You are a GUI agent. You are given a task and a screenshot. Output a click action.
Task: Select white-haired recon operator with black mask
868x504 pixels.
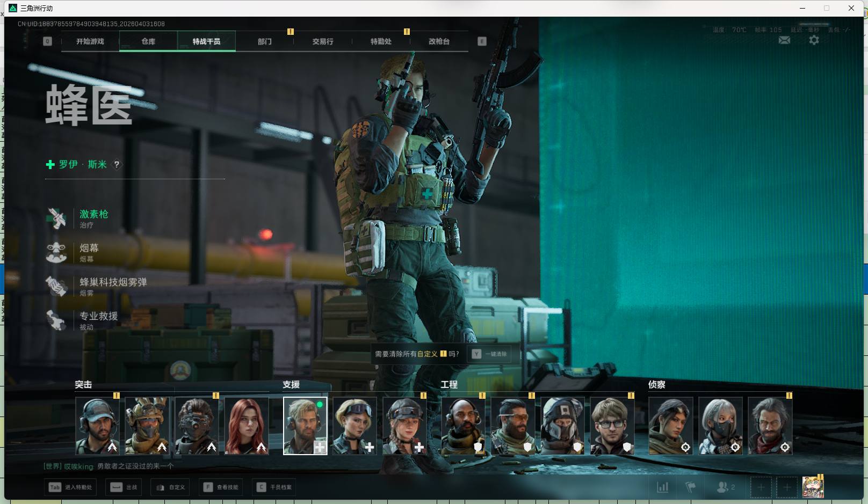coord(720,426)
